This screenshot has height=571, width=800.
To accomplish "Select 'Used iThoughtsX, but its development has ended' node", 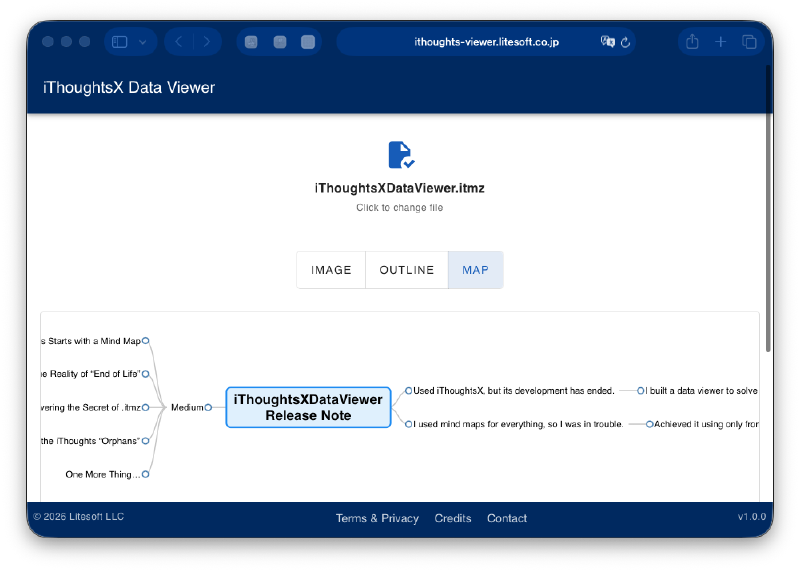I will 514,391.
